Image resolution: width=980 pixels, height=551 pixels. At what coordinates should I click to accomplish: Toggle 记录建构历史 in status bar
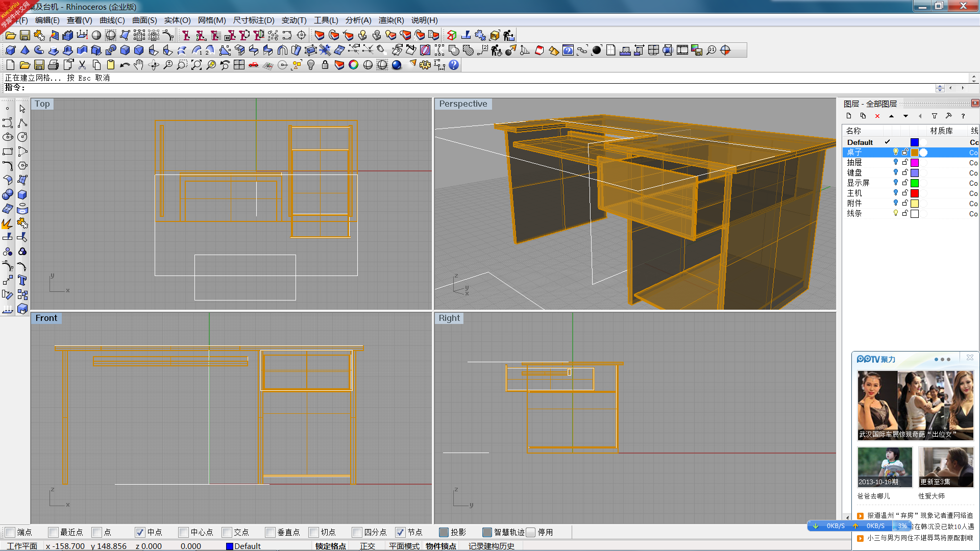(x=492, y=546)
